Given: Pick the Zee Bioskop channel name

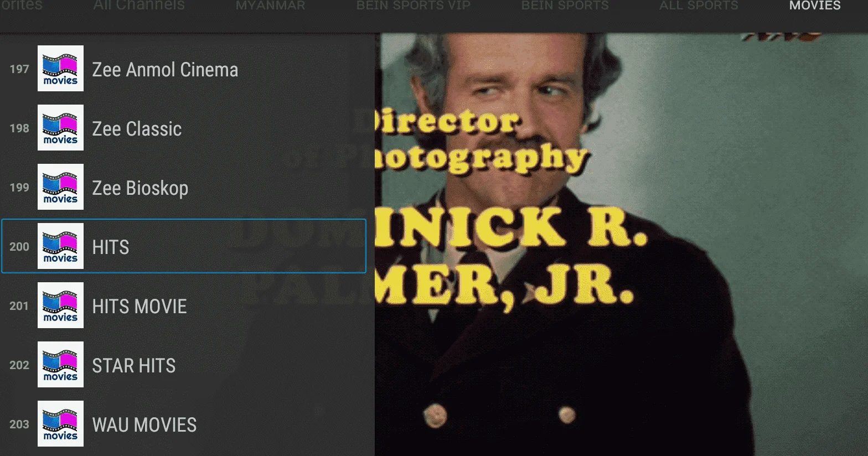Looking at the screenshot, I should click(140, 188).
